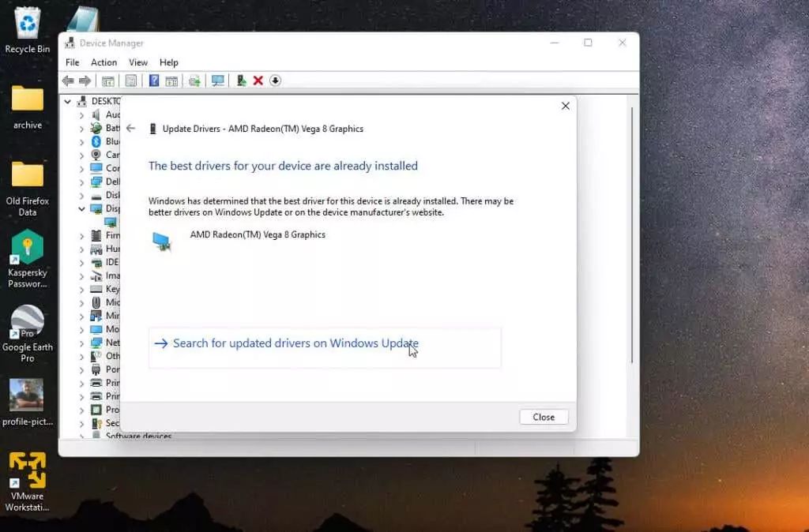Select the Firmware category icon in the tree
The width and height of the screenshot is (809, 532).
[x=96, y=235]
